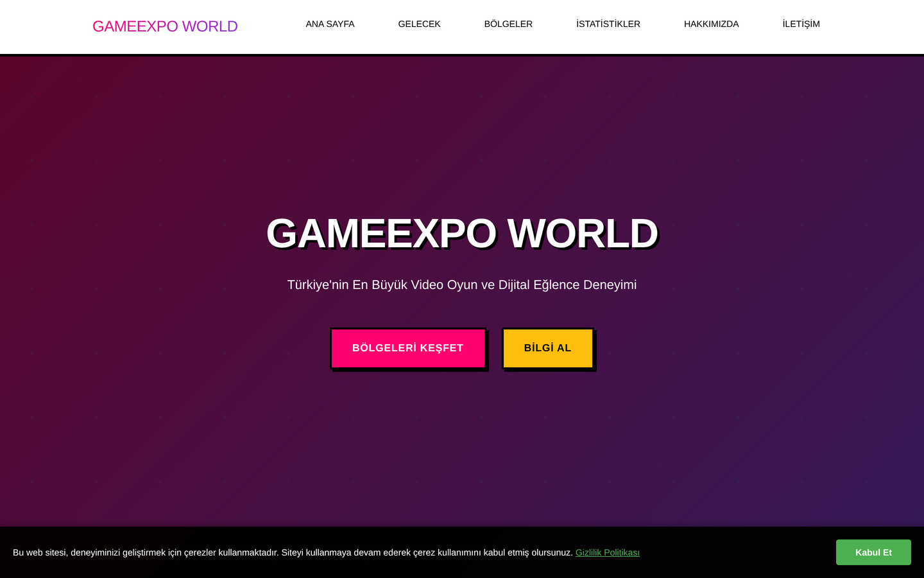
Task: Open the İLETİŞİM nav link
Action: point(801,24)
